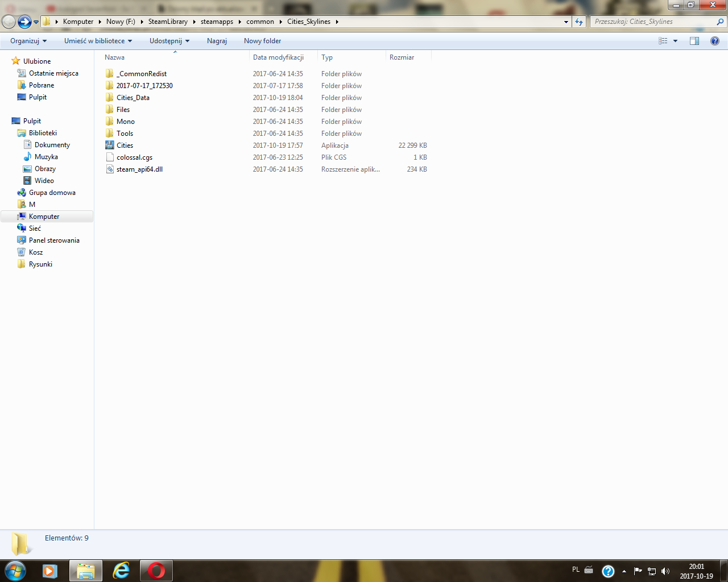The image size is (728, 582).
Task: Select the steam_api64.dll file icon
Action: pyautogui.click(x=110, y=169)
